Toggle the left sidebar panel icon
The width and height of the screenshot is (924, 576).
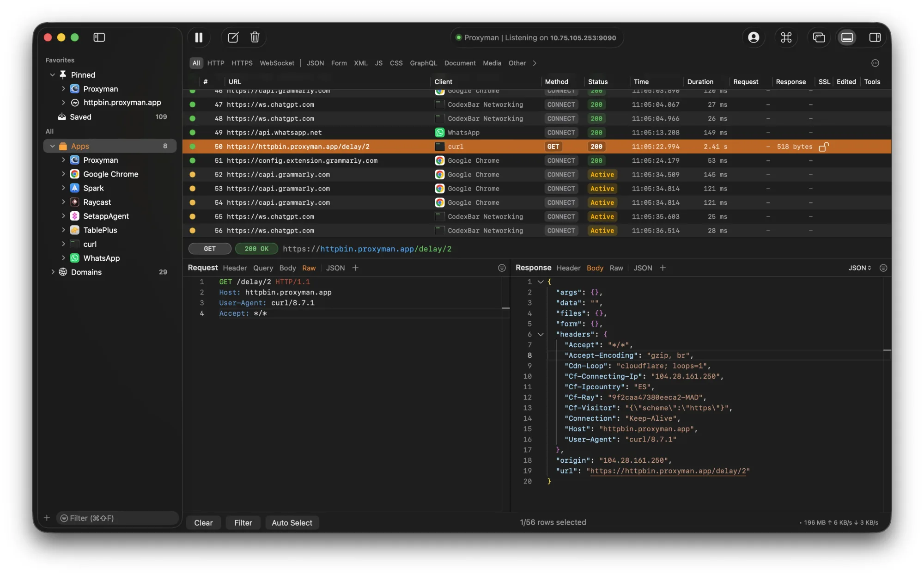(99, 37)
